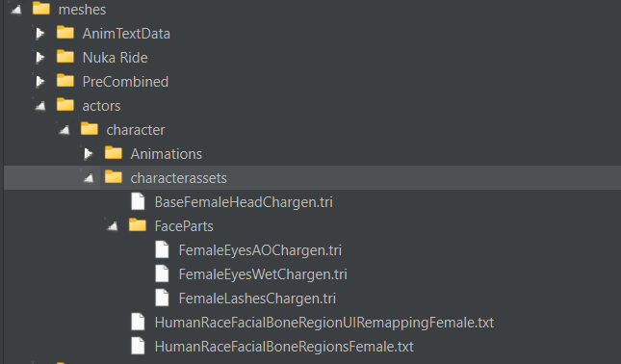621x364 pixels.
Task: Click the Nuka Ride folder icon
Action: click(x=65, y=57)
